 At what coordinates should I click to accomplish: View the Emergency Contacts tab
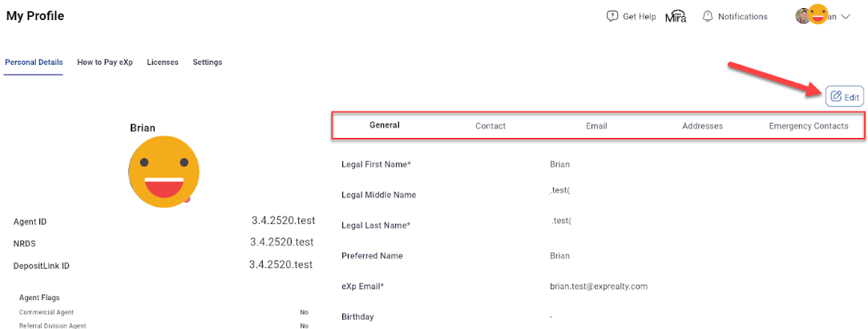tap(809, 126)
